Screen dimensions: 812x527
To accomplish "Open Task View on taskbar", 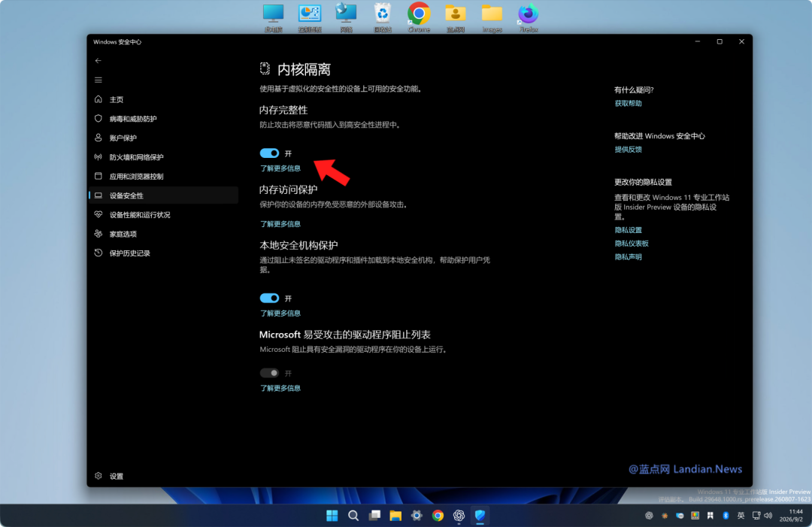I will (374, 516).
